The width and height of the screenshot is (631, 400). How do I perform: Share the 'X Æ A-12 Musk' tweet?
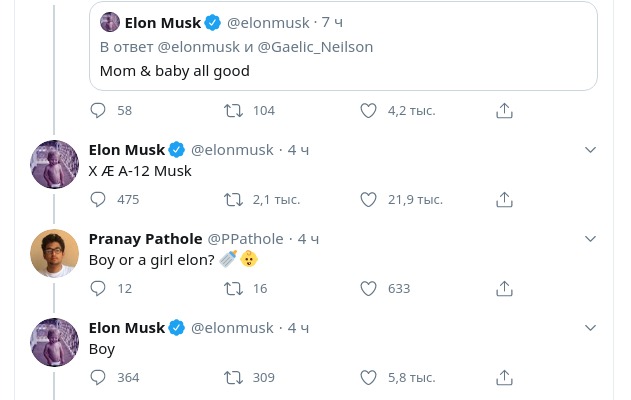(504, 200)
